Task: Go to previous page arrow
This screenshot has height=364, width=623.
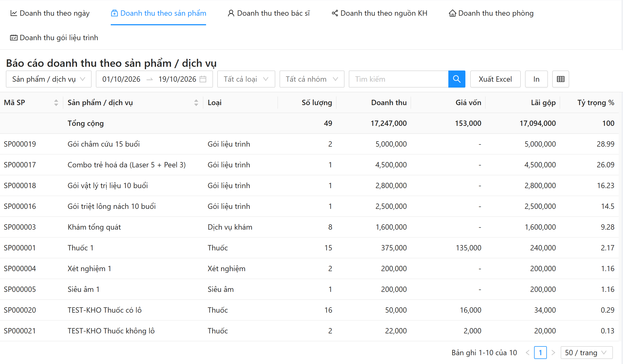Action: (x=527, y=353)
